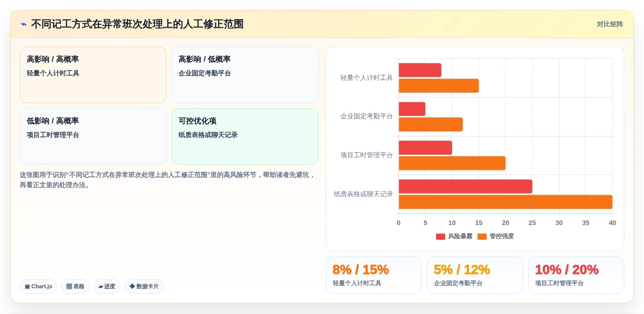Click the x-axis tick value 40
This screenshot has width=644, height=314.
612,223
